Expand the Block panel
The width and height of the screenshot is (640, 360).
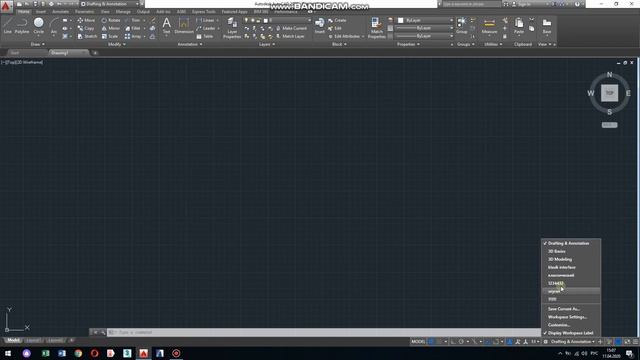[x=339, y=44]
